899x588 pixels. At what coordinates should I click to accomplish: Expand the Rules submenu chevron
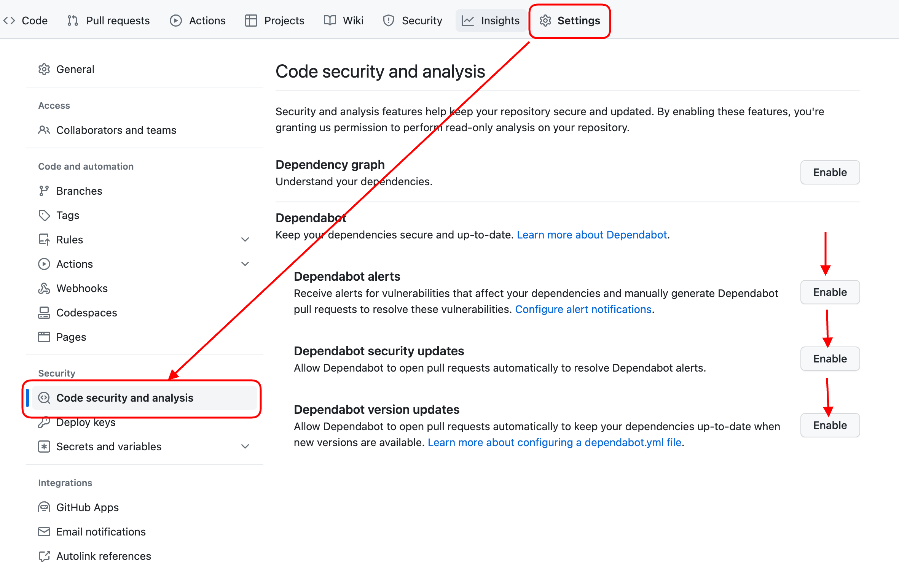245,240
